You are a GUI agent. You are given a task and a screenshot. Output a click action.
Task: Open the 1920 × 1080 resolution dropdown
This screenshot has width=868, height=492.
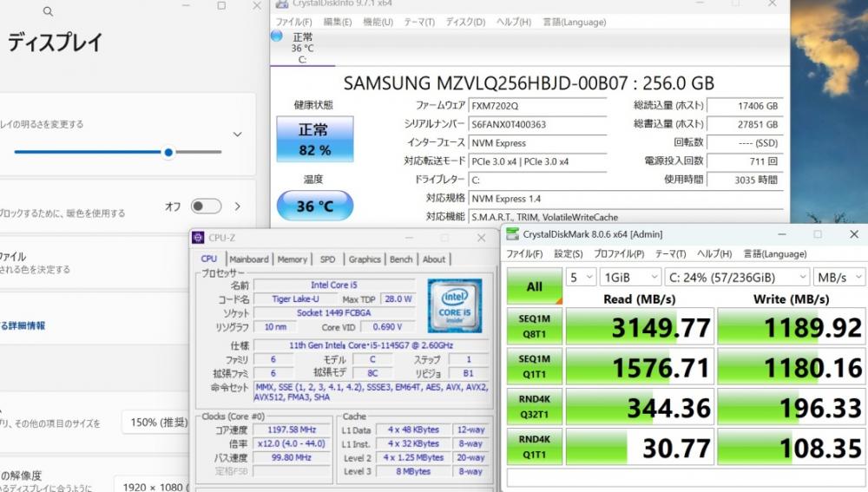click(x=152, y=486)
